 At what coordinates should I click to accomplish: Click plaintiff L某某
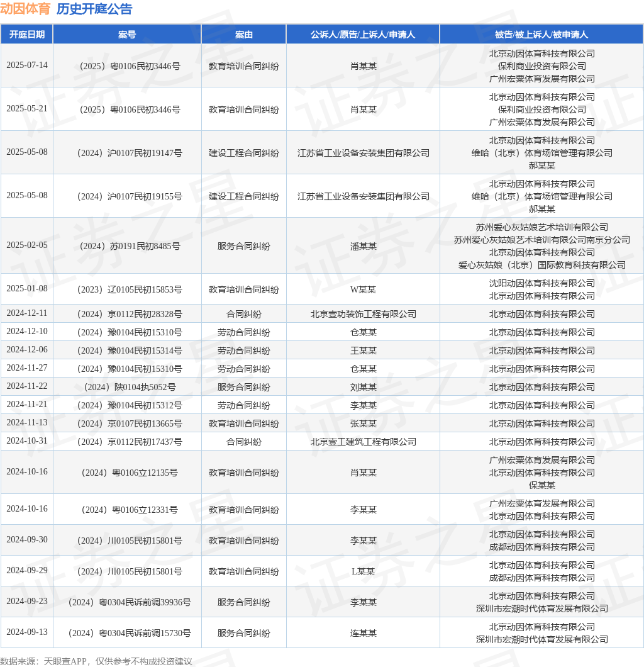[363, 571]
